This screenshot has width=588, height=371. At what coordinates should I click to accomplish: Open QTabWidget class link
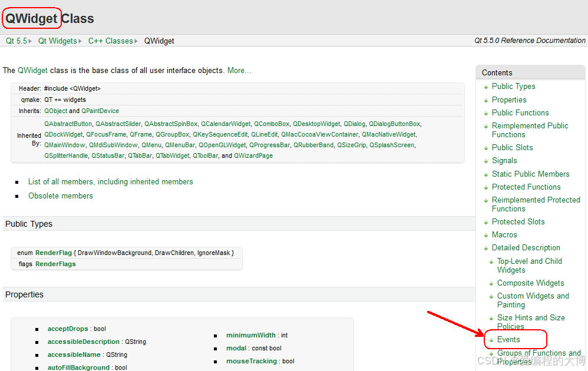[173, 155]
